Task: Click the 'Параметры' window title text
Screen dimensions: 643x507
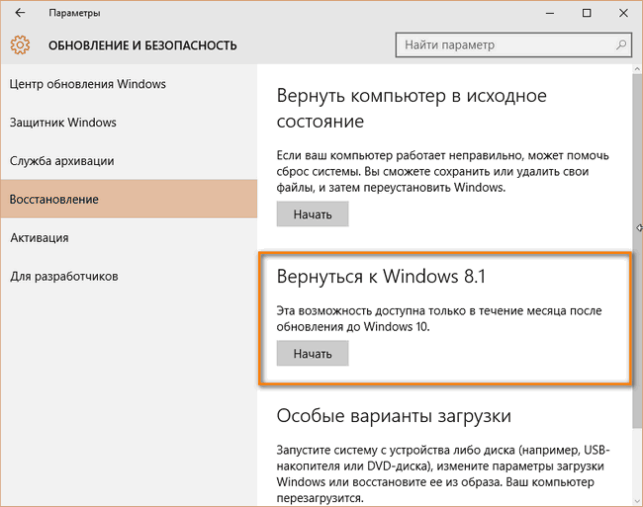Action: [74, 13]
